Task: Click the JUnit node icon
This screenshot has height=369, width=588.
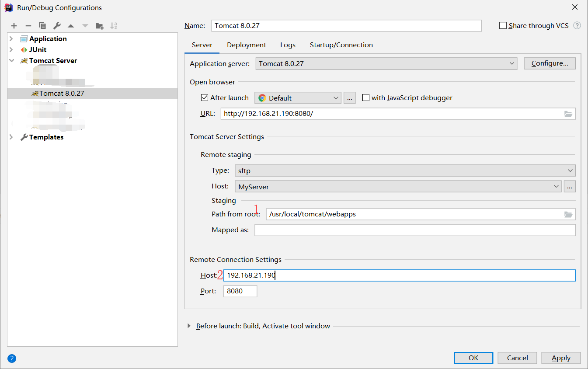Action: pyautogui.click(x=24, y=49)
